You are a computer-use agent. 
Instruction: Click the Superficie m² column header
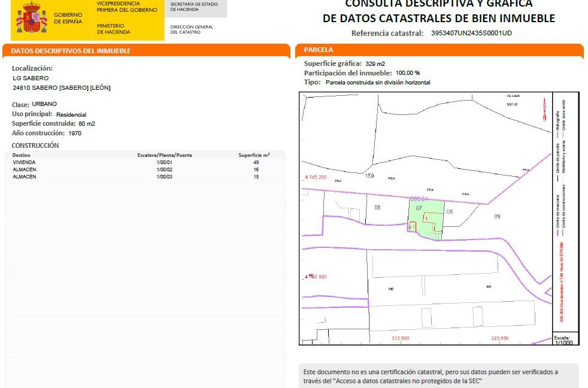pyautogui.click(x=254, y=155)
